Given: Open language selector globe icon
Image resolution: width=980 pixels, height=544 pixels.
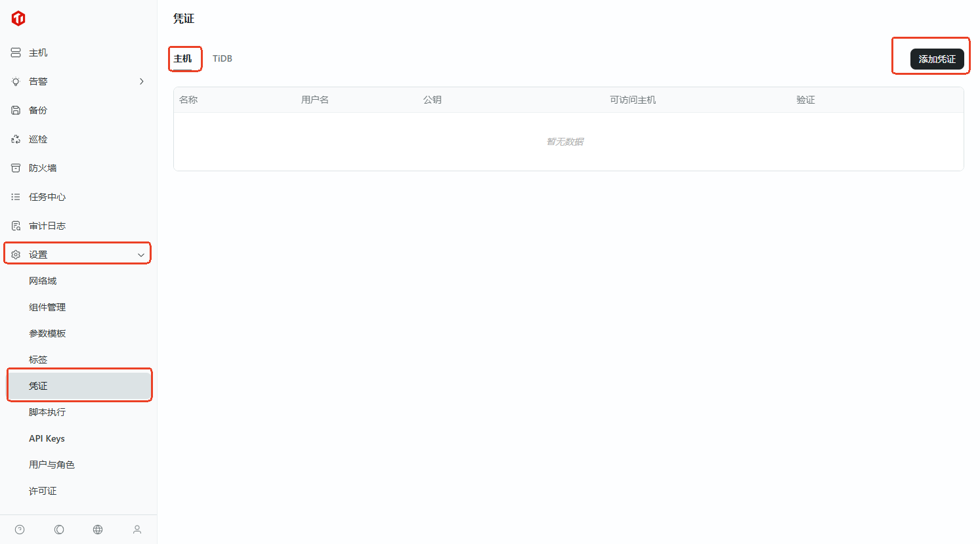Looking at the screenshot, I should point(98,530).
